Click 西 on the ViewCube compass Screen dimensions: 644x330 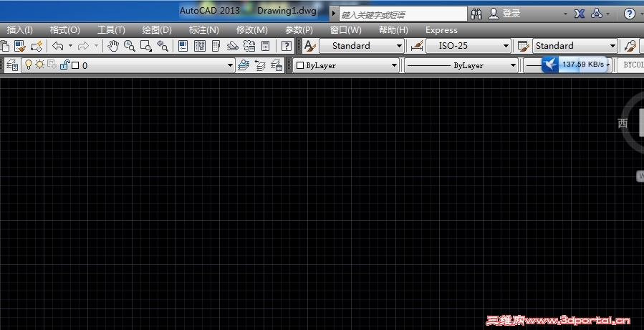[x=623, y=123]
